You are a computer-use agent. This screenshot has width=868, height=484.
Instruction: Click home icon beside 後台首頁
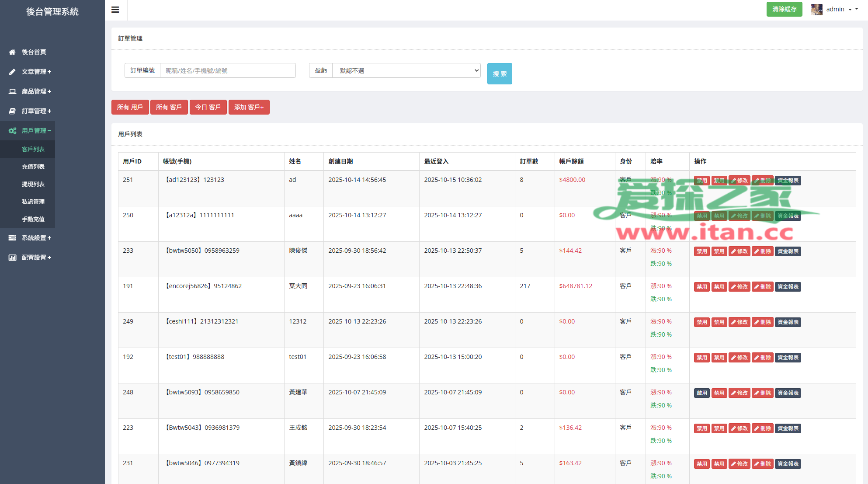(x=12, y=52)
